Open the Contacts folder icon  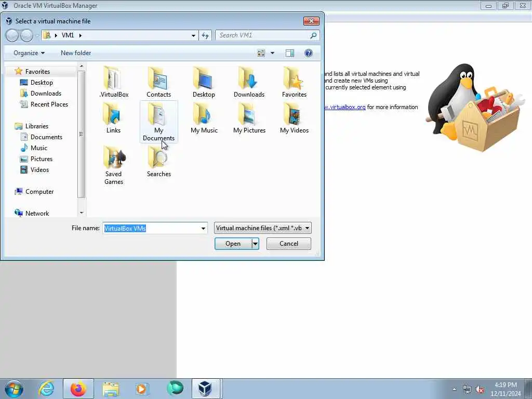[158, 82]
